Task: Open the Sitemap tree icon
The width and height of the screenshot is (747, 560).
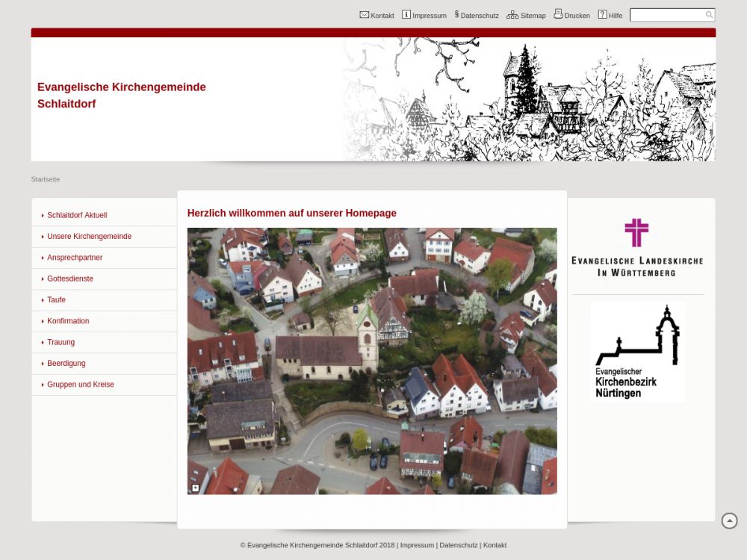Action: (512, 15)
